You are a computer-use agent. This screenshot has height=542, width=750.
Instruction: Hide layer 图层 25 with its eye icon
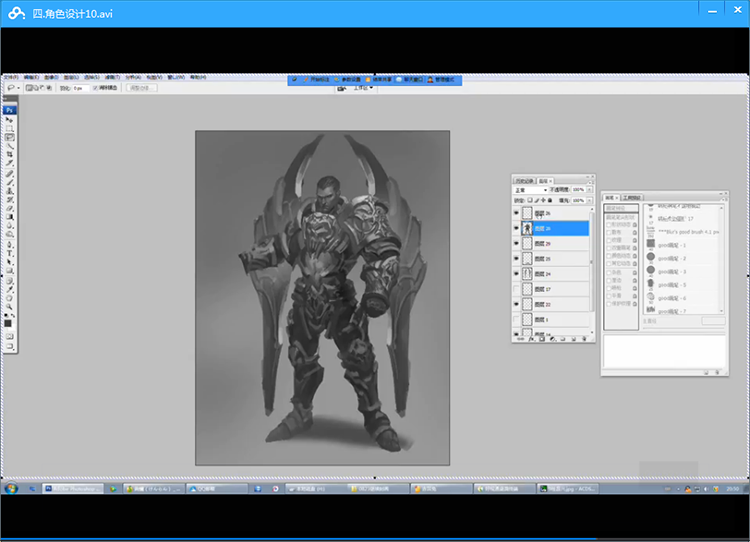point(516,258)
